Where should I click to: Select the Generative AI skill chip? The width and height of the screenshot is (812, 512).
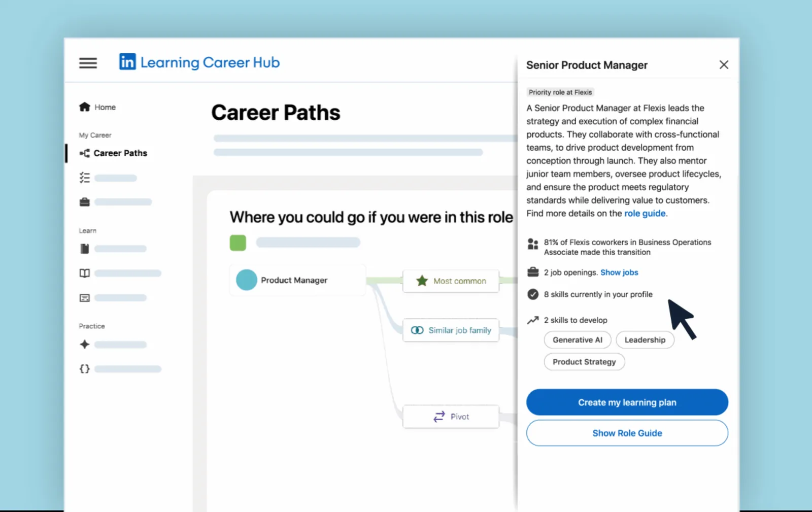click(578, 340)
